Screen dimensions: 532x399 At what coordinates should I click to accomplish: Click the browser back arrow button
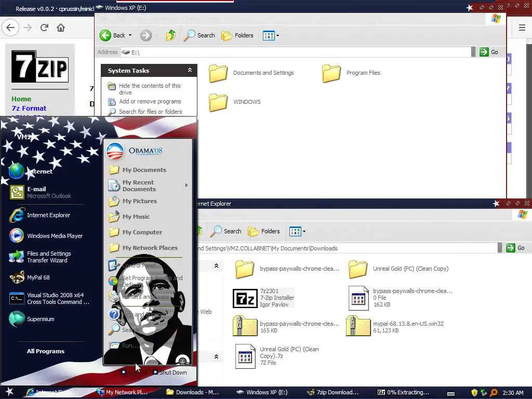tap(10, 28)
